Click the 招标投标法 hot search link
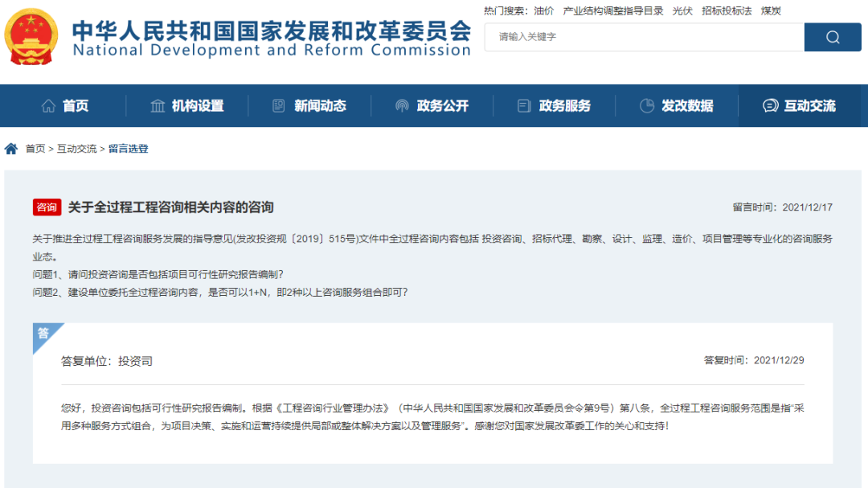The image size is (868, 488). pos(726,11)
